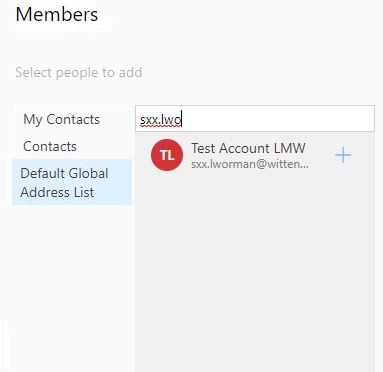Open the My Contacts list
Viewport: 383px width, 372px height.
[61, 119]
